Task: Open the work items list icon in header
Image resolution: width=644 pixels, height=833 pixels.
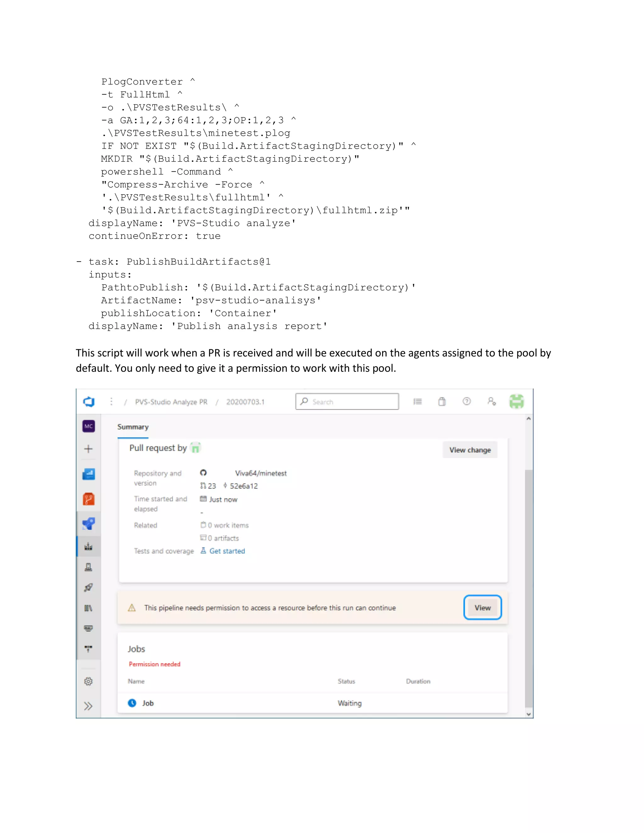Action: [x=417, y=401]
